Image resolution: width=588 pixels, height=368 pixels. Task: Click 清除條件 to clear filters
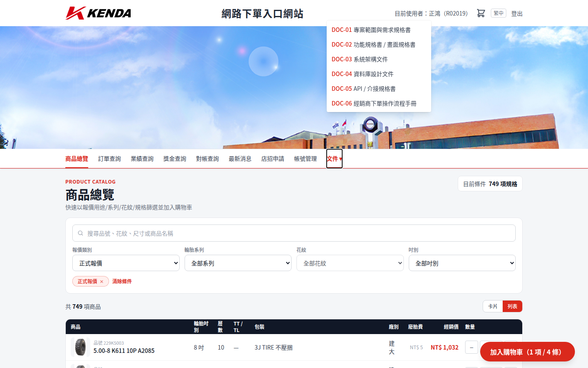[x=122, y=281]
